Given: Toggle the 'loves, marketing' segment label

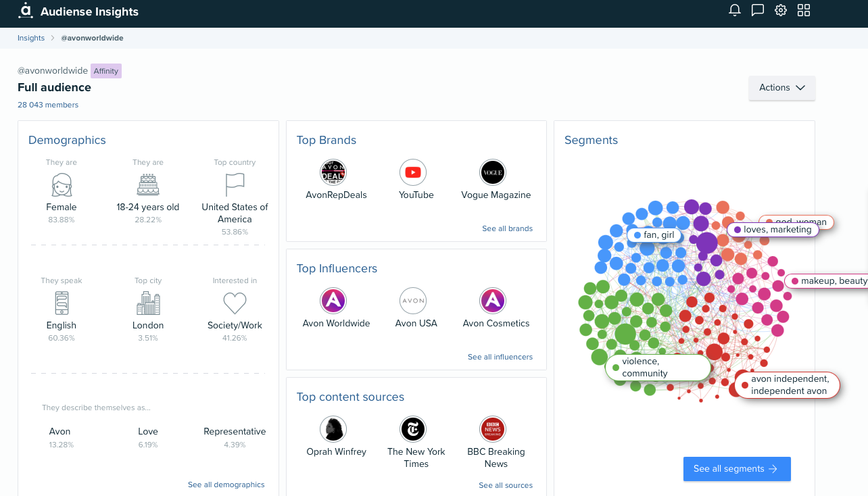Looking at the screenshot, I should (775, 229).
